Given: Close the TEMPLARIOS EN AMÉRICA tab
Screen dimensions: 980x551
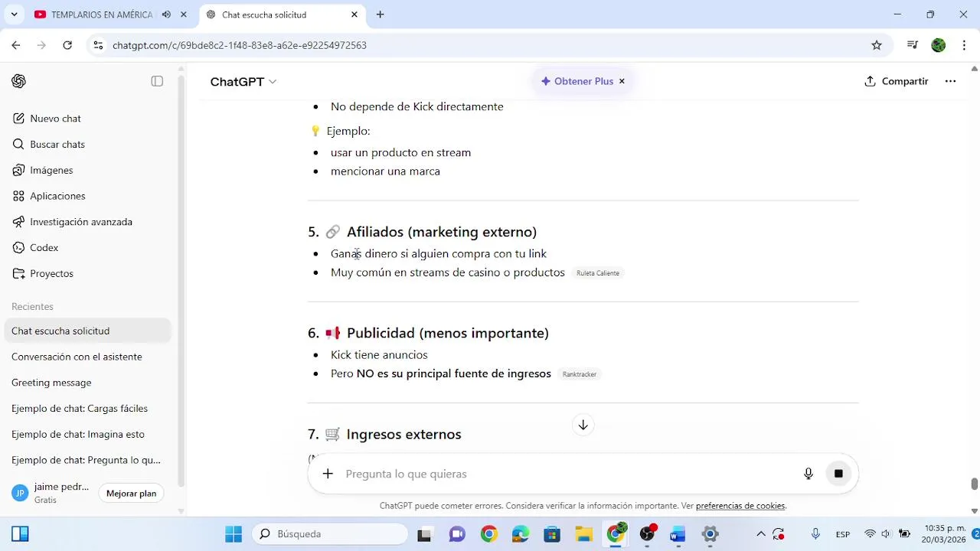Looking at the screenshot, I should pyautogui.click(x=184, y=15).
